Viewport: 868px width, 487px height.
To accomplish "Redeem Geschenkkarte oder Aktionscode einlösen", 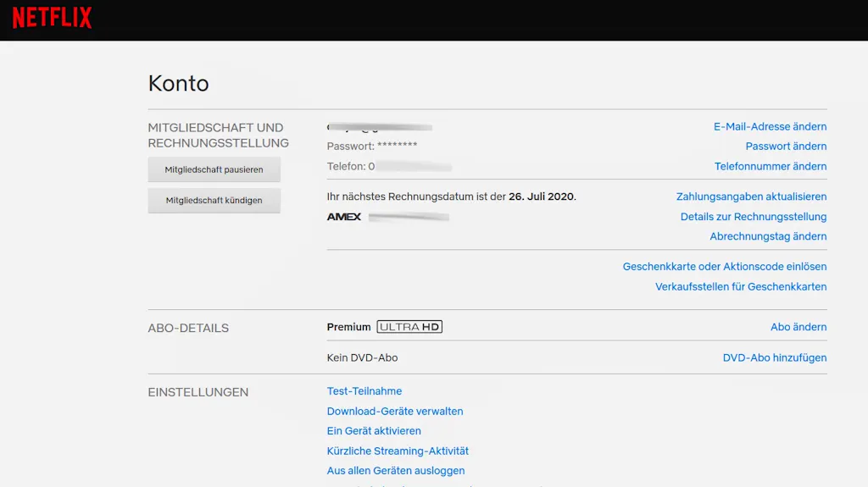I will pyautogui.click(x=724, y=267).
